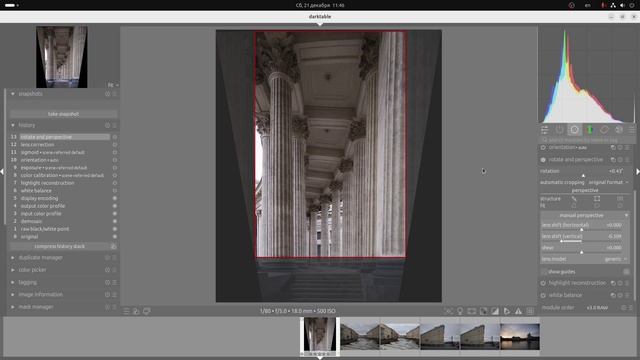Expand the image information module
640x360 pixels.
pos(13,295)
